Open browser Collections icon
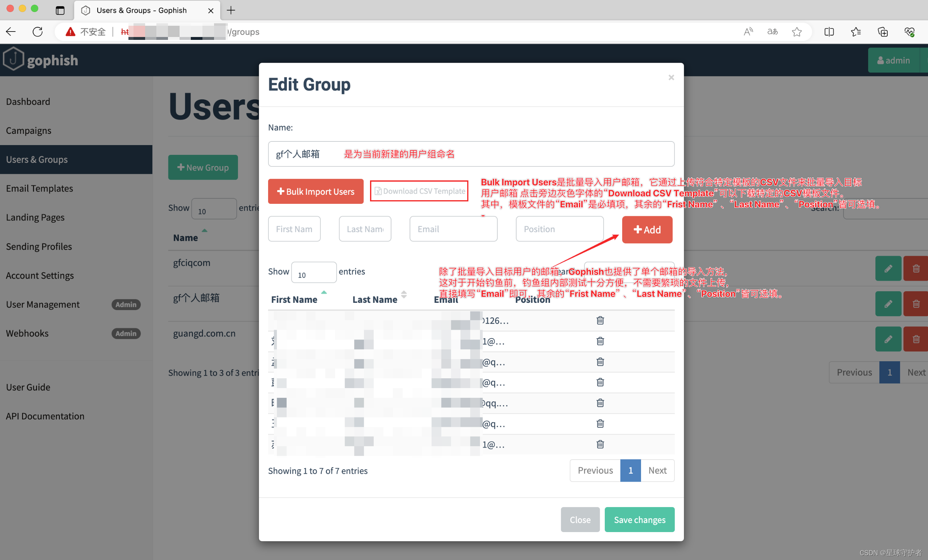 click(882, 32)
